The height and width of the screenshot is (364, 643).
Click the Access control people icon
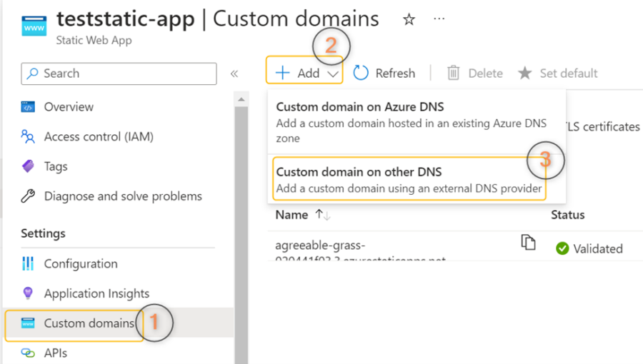click(x=28, y=137)
